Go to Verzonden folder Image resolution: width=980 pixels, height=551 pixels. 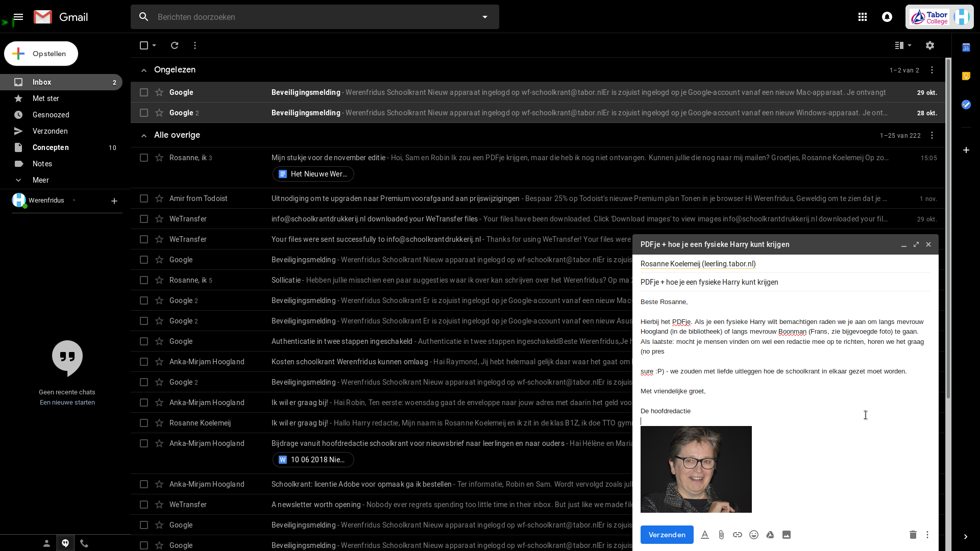point(50,131)
